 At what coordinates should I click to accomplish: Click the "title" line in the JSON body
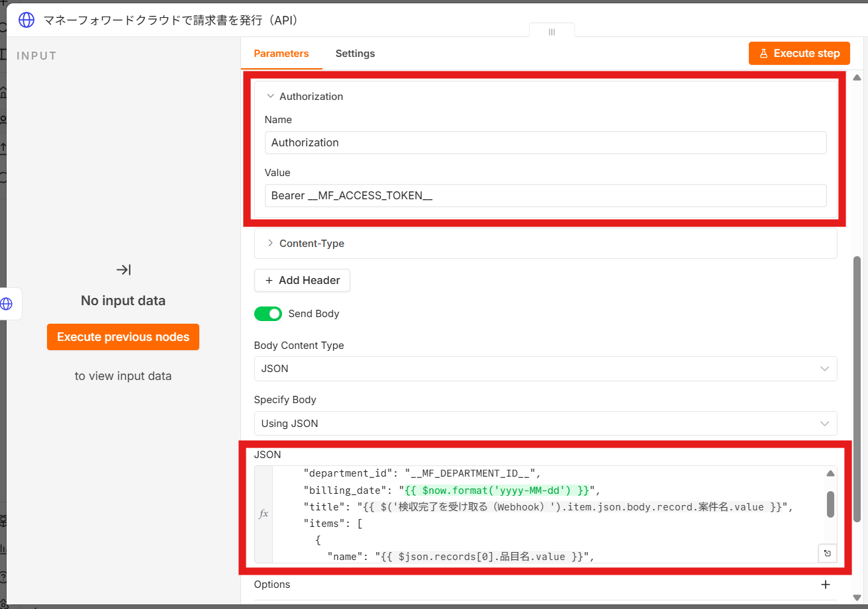click(548, 507)
